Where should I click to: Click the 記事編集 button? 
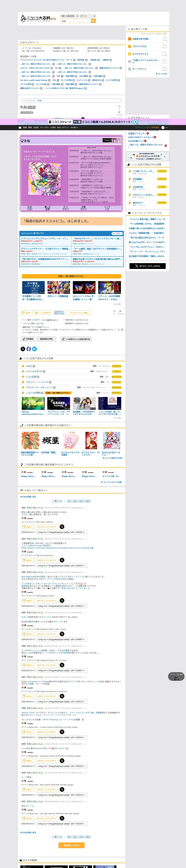point(28,339)
